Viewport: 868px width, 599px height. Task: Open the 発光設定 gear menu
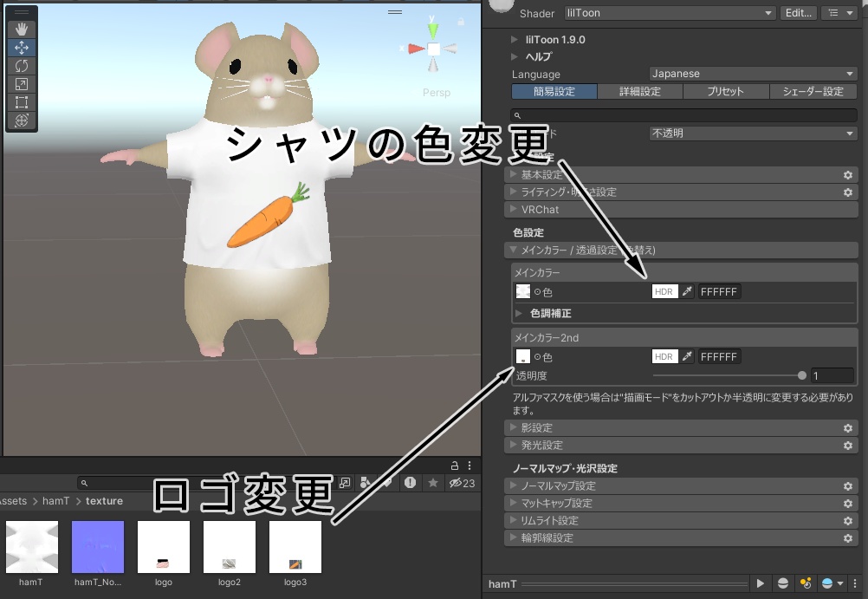847,445
